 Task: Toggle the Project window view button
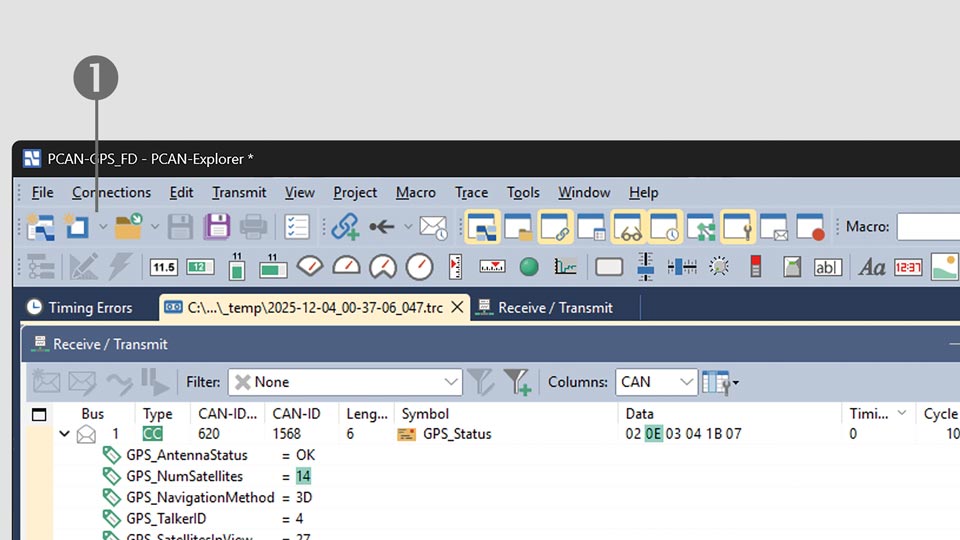[482, 227]
